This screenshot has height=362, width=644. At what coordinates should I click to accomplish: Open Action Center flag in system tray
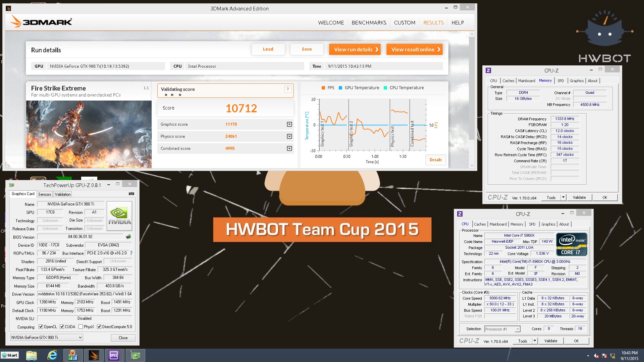pyautogui.click(x=604, y=356)
